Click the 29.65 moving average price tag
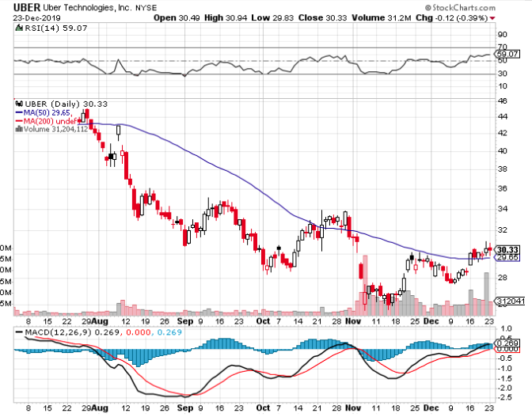This screenshot has width=532, height=417. [x=507, y=258]
